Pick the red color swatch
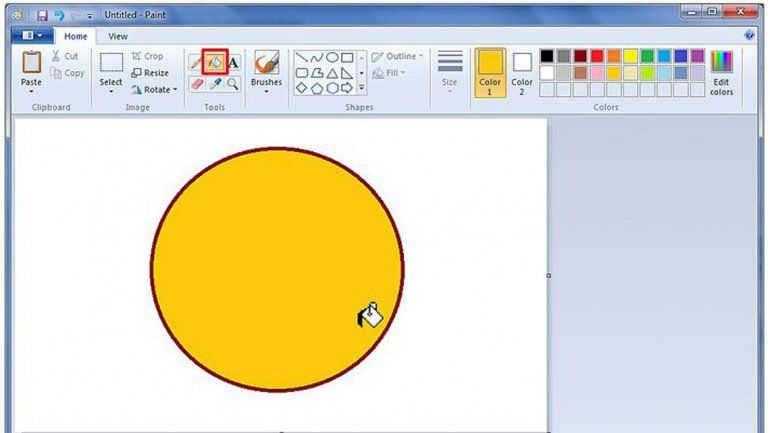The height and width of the screenshot is (433, 770). coord(597,56)
